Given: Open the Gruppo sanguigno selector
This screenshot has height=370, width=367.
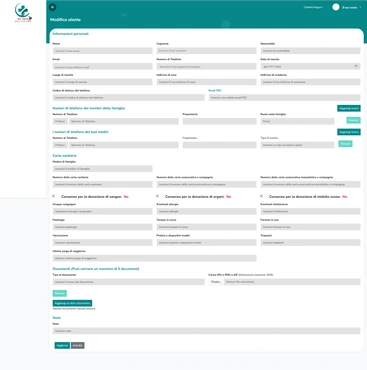Looking at the screenshot, I should point(102,211).
